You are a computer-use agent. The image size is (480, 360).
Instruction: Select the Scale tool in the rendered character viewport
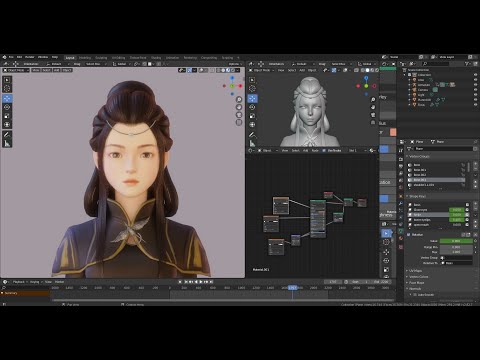point(7,116)
